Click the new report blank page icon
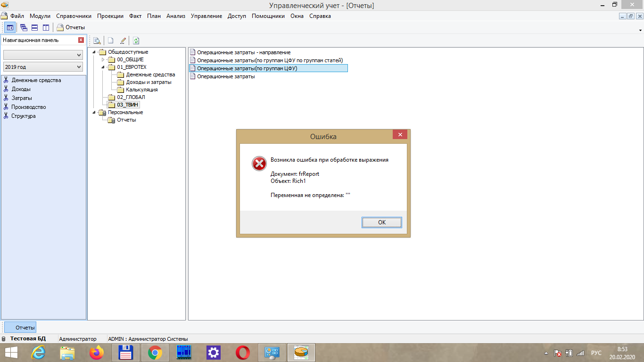 pos(110,41)
